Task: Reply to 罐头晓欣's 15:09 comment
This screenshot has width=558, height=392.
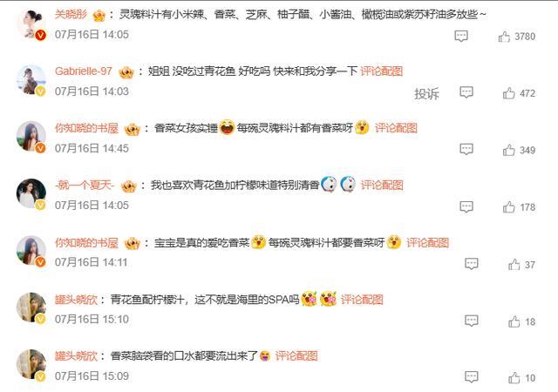Action: point(472,376)
